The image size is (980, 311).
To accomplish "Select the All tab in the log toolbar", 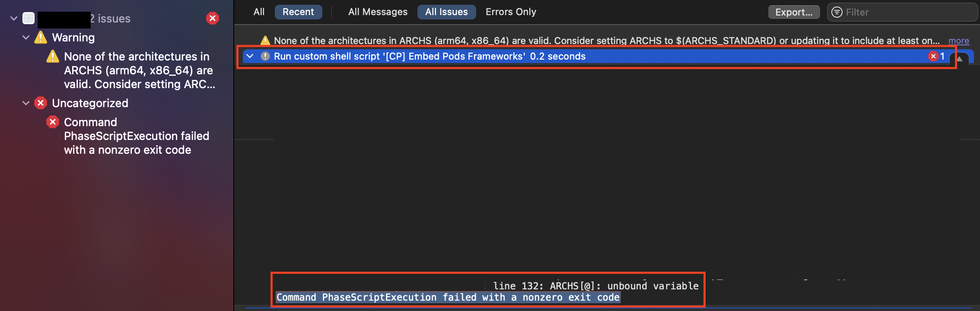I will tap(259, 12).
